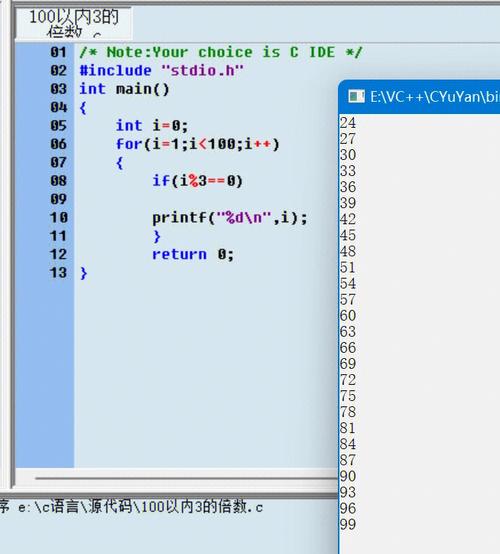Click the source file path in output panel
The height and width of the screenshot is (554, 500).
[x=140, y=507]
